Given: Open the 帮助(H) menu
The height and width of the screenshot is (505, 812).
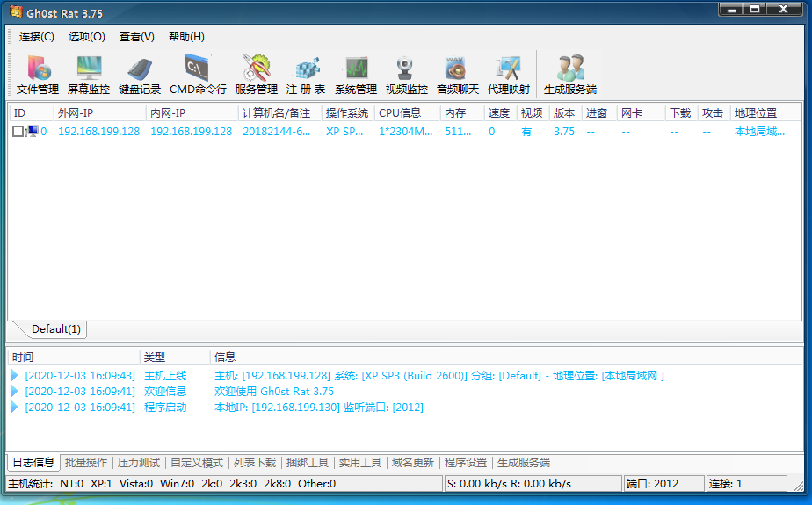Looking at the screenshot, I should [x=186, y=37].
